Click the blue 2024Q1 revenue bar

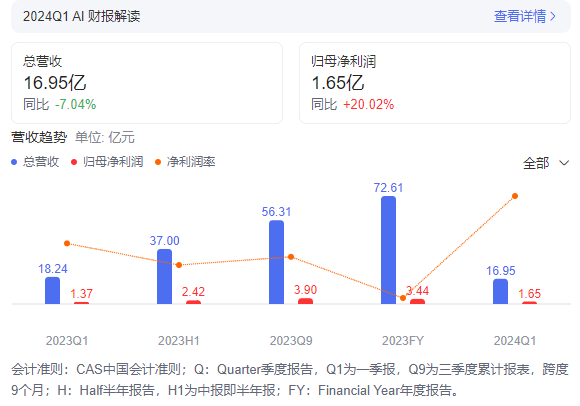point(500,292)
